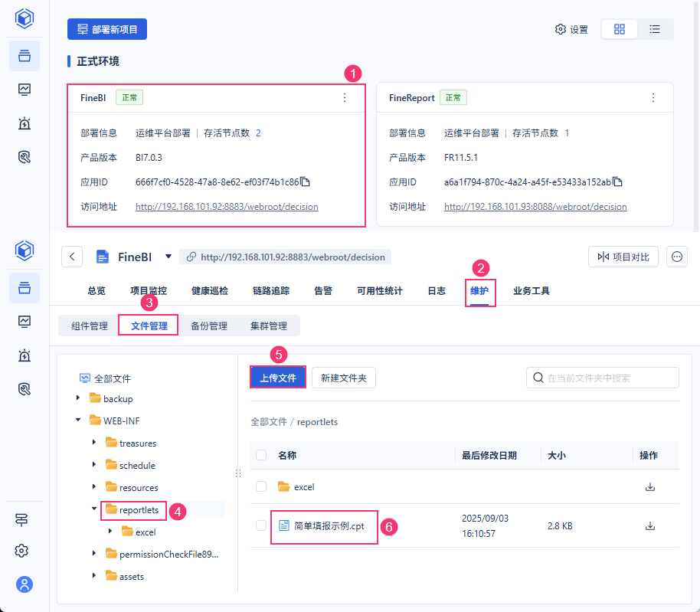This screenshot has height=612, width=700.
Task: Open the 链路追踪 tab
Action: (271, 291)
